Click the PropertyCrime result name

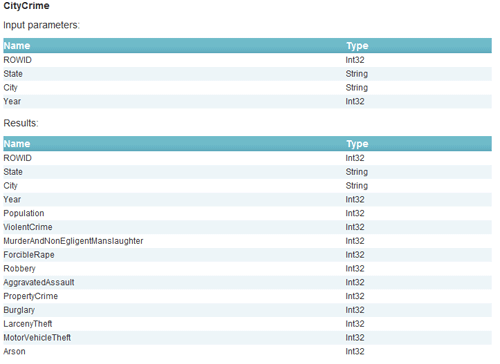click(x=31, y=296)
